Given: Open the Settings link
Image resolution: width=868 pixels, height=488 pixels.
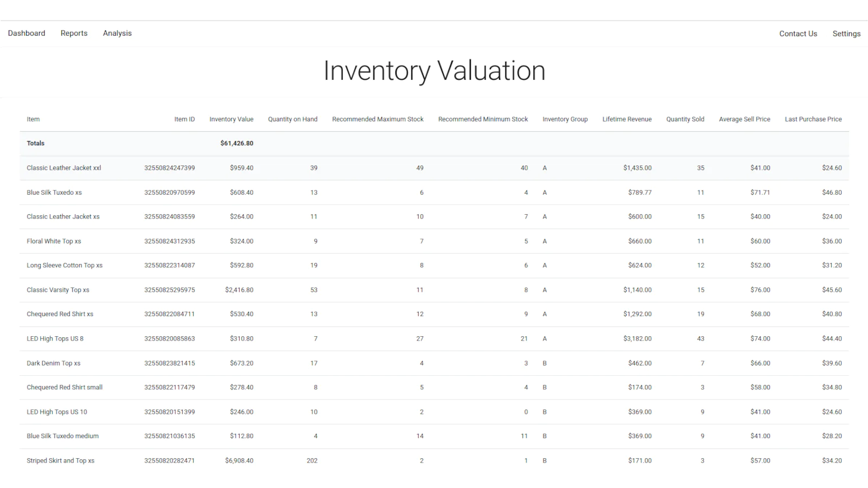Looking at the screenshot, I should pyautogui.click(x=846, y=34).
